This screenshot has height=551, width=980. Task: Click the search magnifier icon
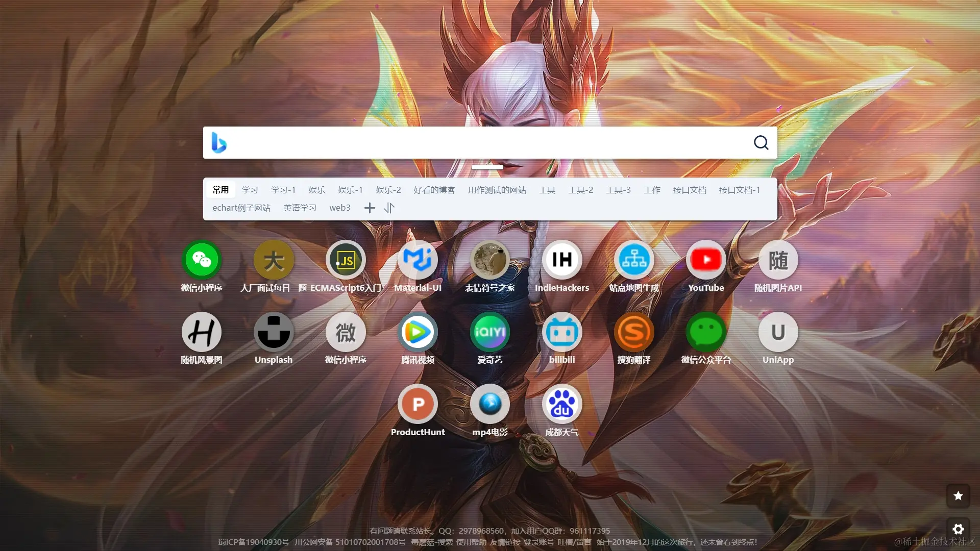point(761,143)
